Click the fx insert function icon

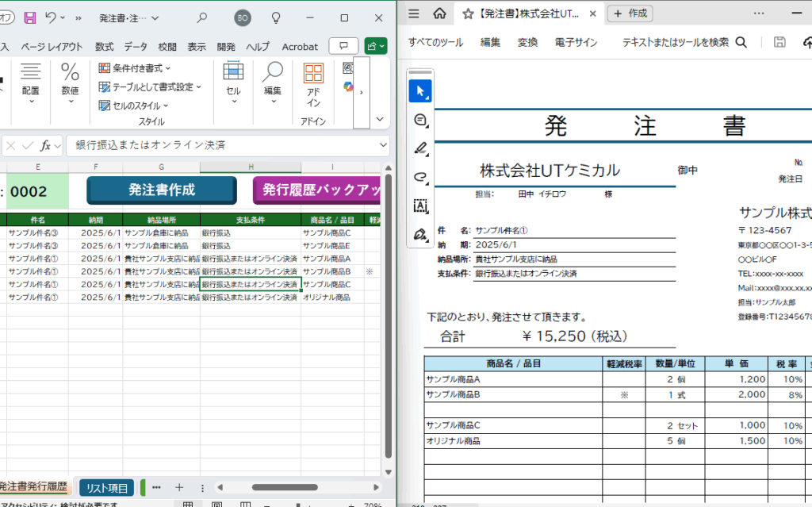[x=45, y=146]
